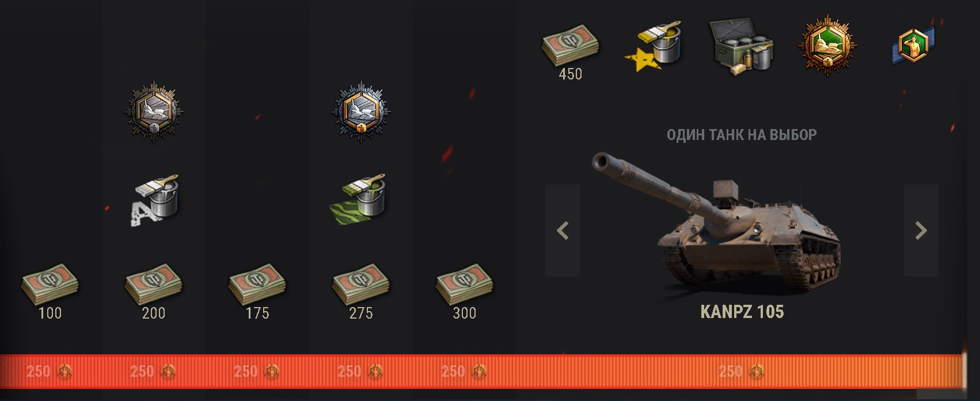
Task: Click the blue-rimmed medal above 275 bonds
Action: (361, 112)
